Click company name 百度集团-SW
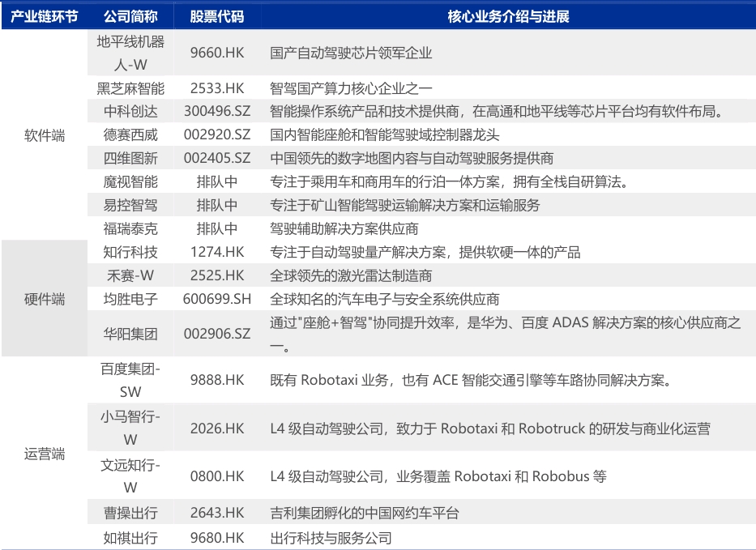The height and width of the screenshot is (550, 756). 130,381
